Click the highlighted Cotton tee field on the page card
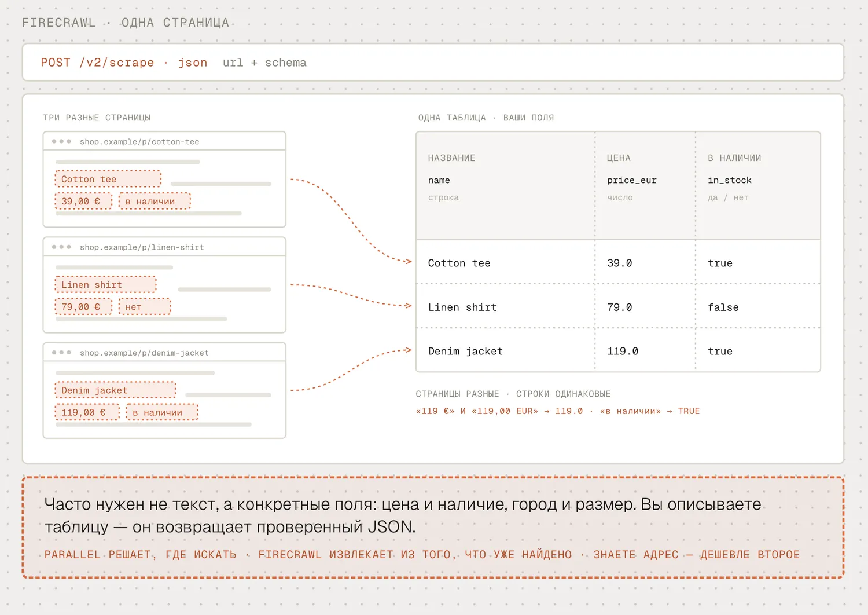This screenshot has height=615, width=868. (108, 179)
